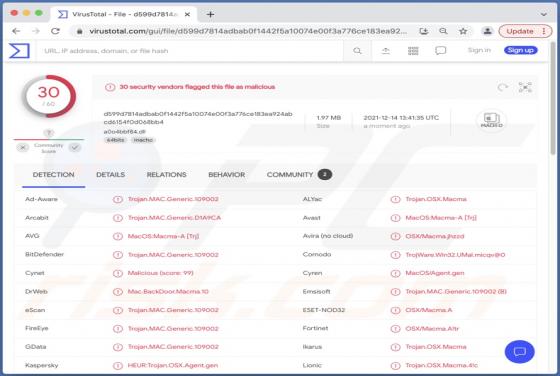Open the apps grid icon

413,51
